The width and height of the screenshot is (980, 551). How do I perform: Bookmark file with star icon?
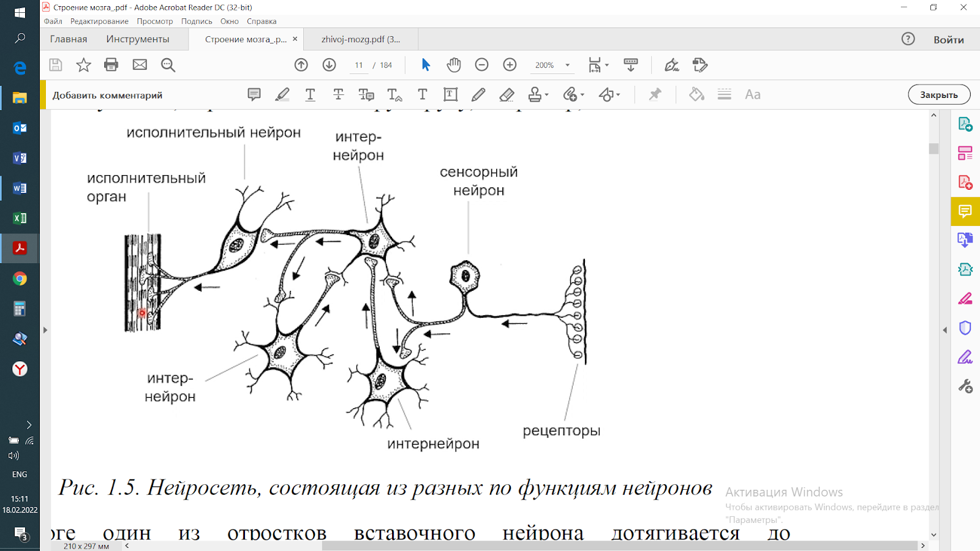click(83, 65)
